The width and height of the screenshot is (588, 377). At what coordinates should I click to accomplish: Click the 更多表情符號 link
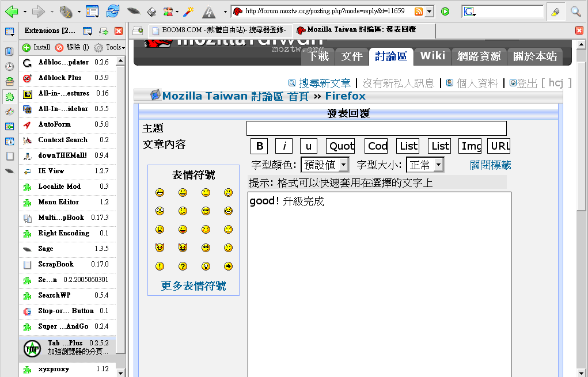tap(194, 286)
